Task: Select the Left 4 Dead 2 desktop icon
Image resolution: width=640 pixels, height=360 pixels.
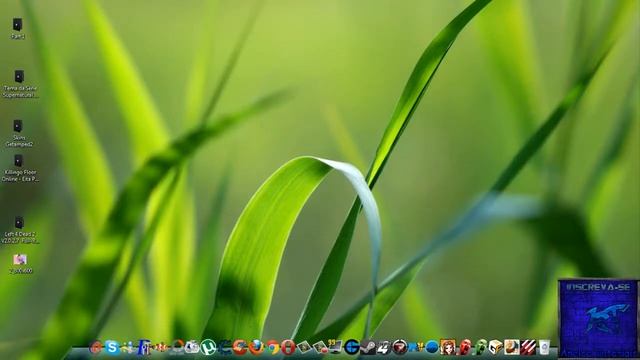Action: [x=20, y=230]
